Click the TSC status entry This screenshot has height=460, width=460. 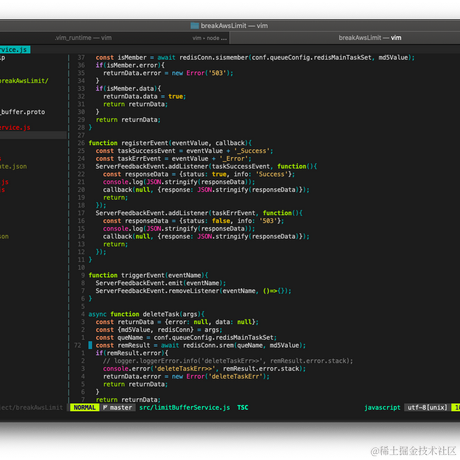[243, 407]
